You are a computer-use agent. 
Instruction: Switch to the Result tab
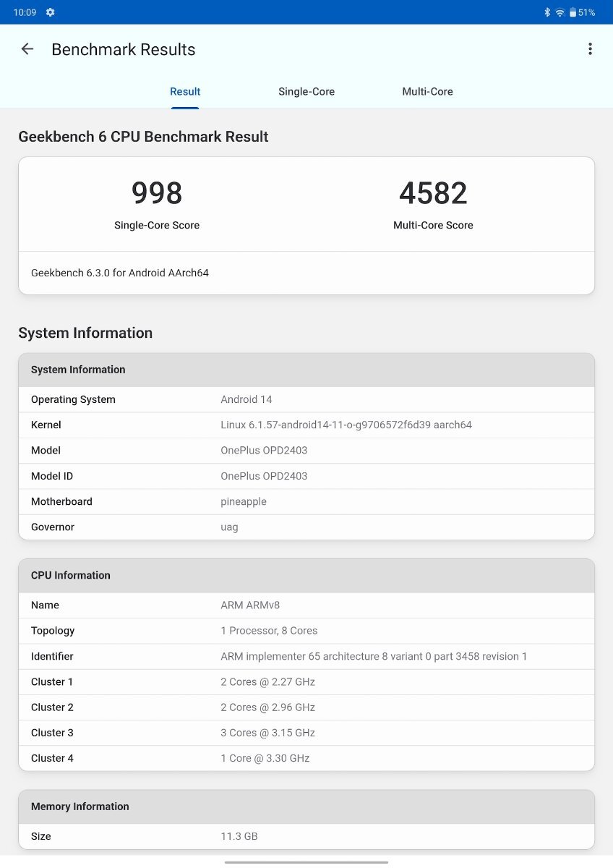pyautogui.click(x=185, y=92)
